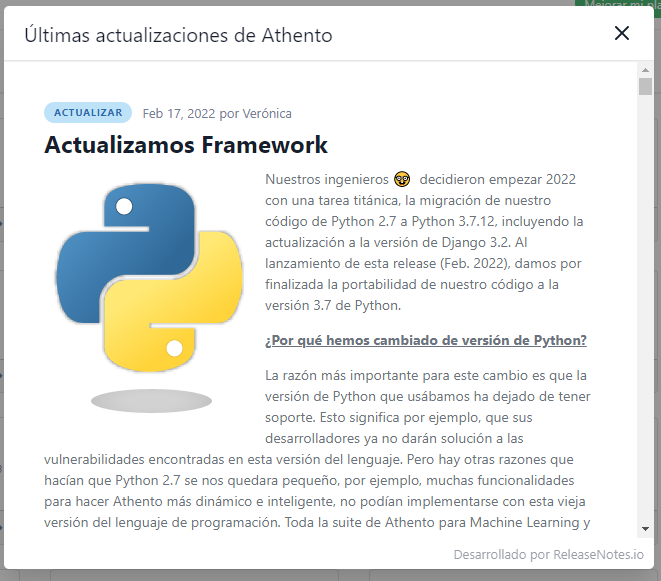
Task: Click the paragraph starting 'Nuestros ingenieros'
Action: (427, 242)
